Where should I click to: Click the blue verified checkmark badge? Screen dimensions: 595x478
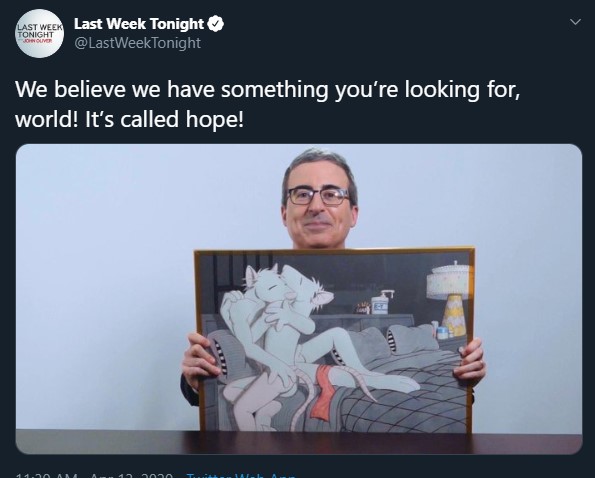[x=216, y=24]
